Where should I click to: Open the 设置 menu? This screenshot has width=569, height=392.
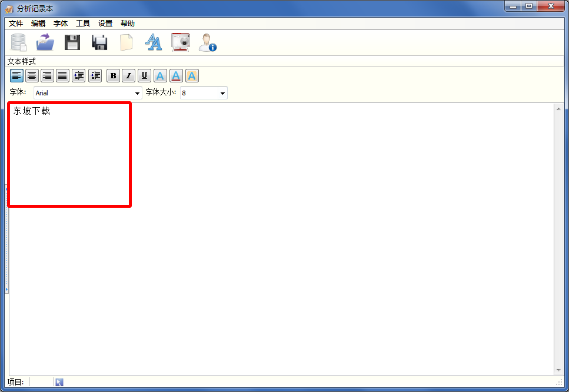105,23
